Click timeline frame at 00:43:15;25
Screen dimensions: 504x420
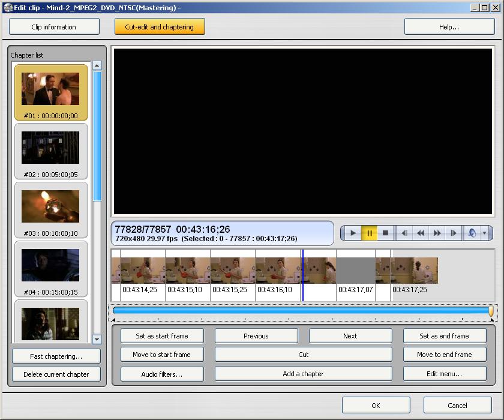(233, 271)
